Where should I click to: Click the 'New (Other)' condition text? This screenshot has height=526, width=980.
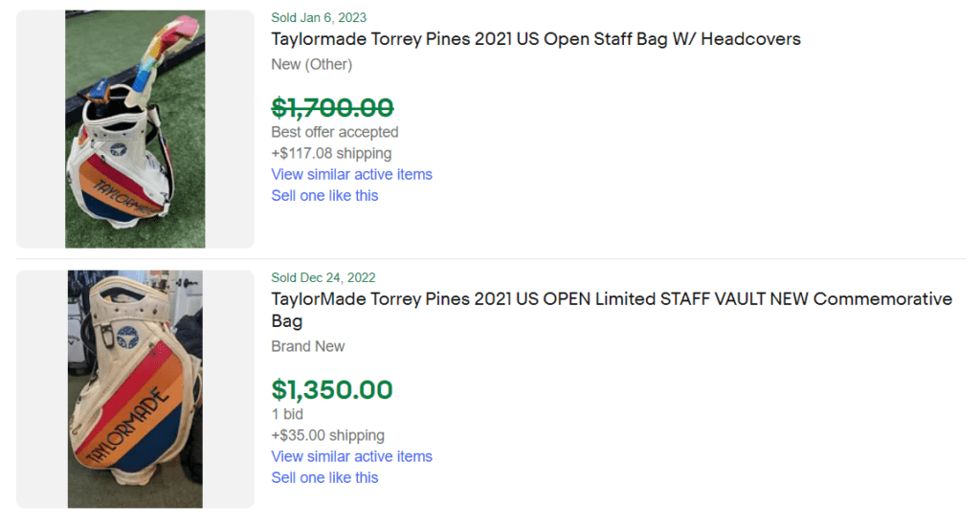tap(311, 64)
